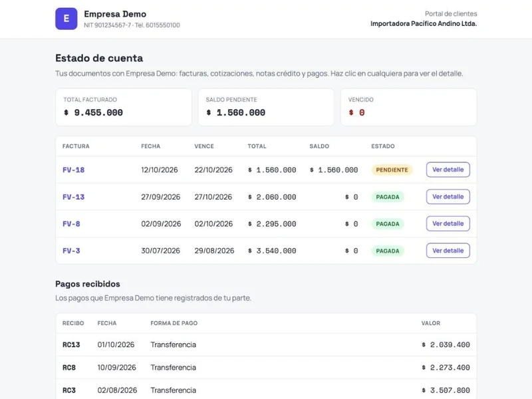532x399 pixels.
Task: Open invoice link FV-18
Action: 73,170
